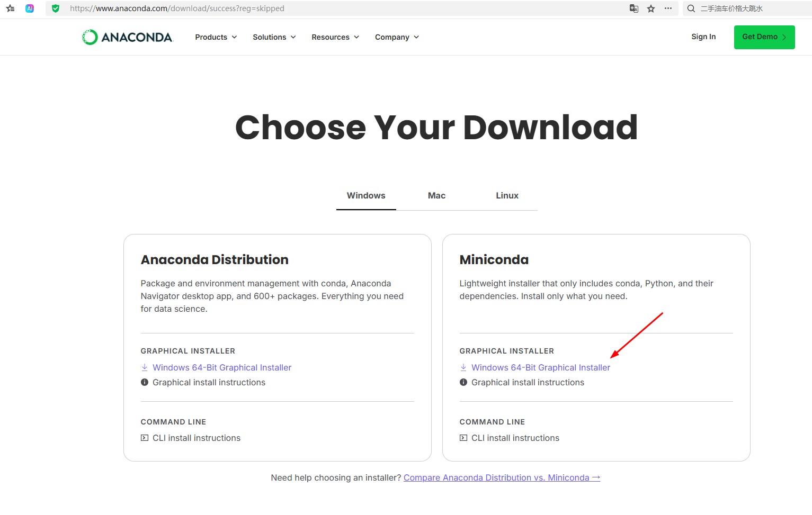The width and height of the screenshot is (812, 515).
Task: Click the Sign In link
Action: coord(703,37)
